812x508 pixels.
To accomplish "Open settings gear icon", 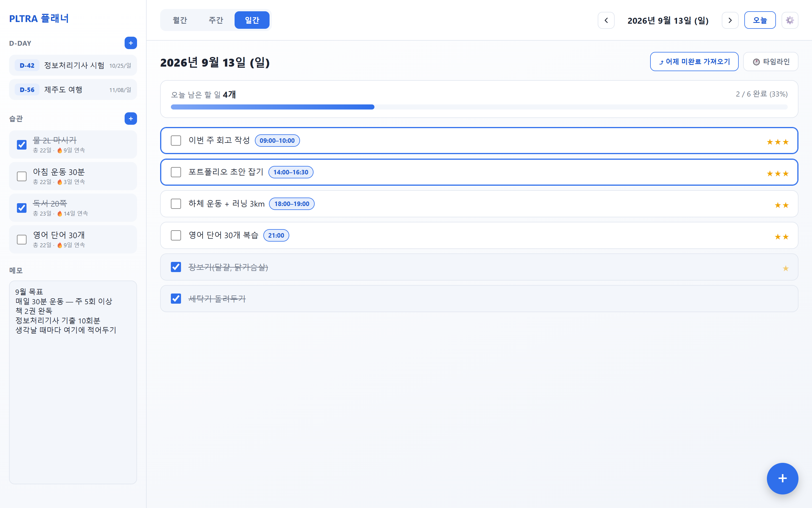I will click(x=790, y=21).
